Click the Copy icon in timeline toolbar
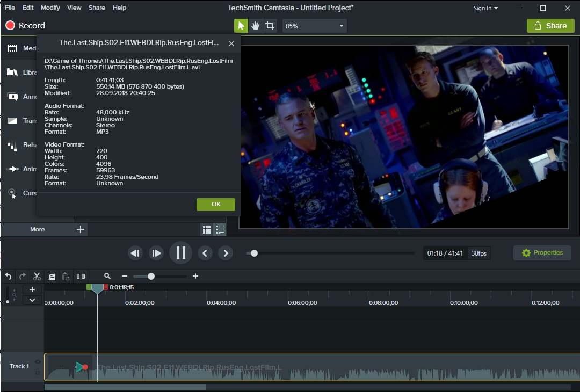Image resolution: width=580 pixels, height=392 pixels. point(52,277)
